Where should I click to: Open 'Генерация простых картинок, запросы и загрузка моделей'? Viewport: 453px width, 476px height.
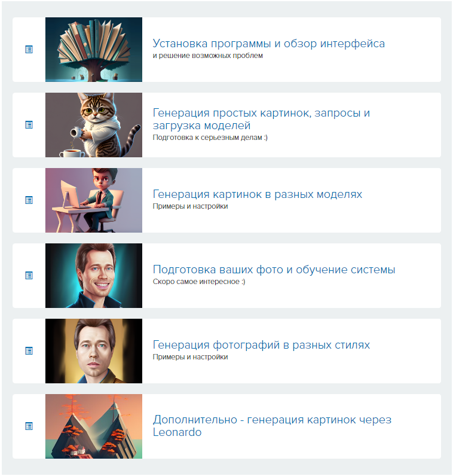pos(261,119)
